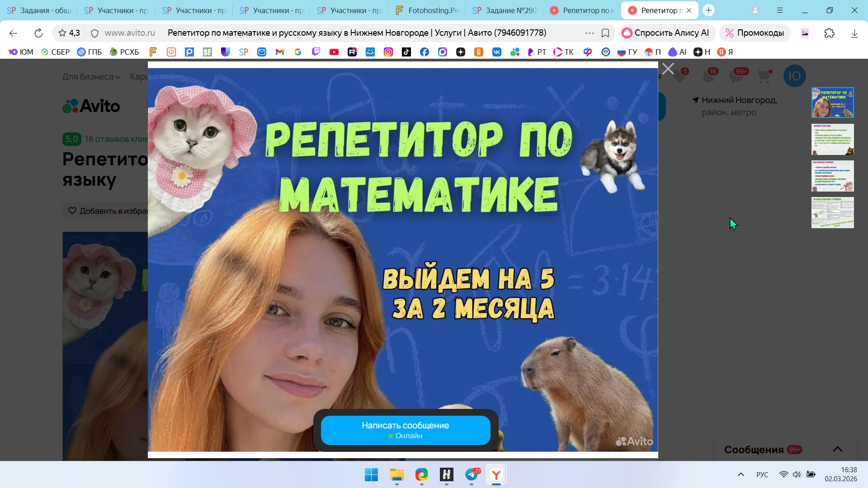The width and height of the screenshot is (868, 488).
Task: Open the Промокоды button
Action: coord(755,33)
